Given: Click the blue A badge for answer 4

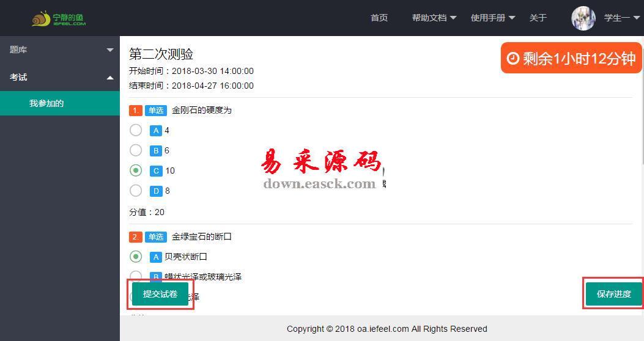Looking at the screenshot, I should (156, 131).
